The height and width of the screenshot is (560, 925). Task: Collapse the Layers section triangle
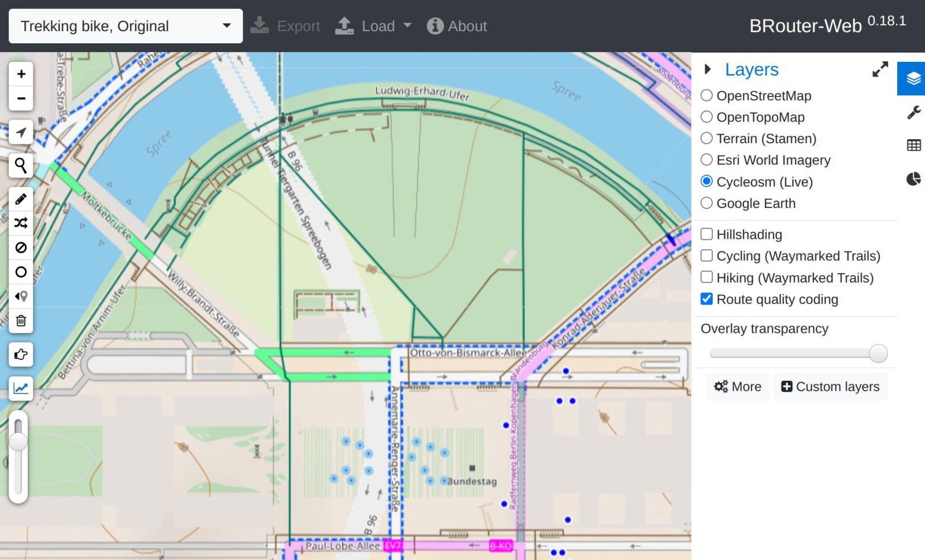click(708, 69)
